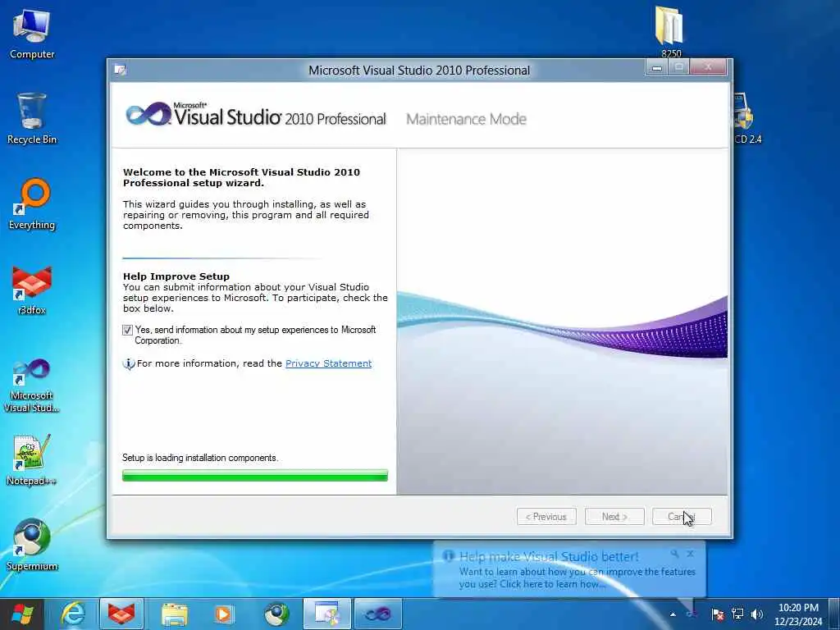Click the setup window title bar icon

coord(121,71)
